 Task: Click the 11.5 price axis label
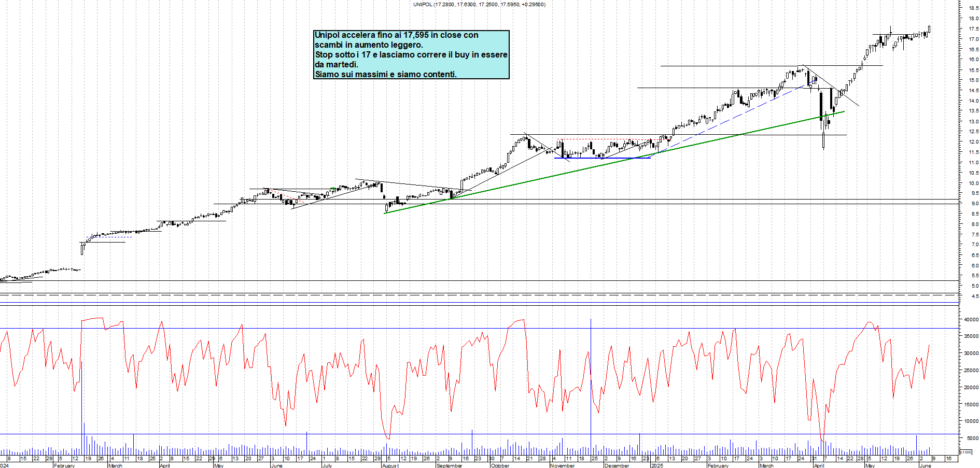coord(973,152)
